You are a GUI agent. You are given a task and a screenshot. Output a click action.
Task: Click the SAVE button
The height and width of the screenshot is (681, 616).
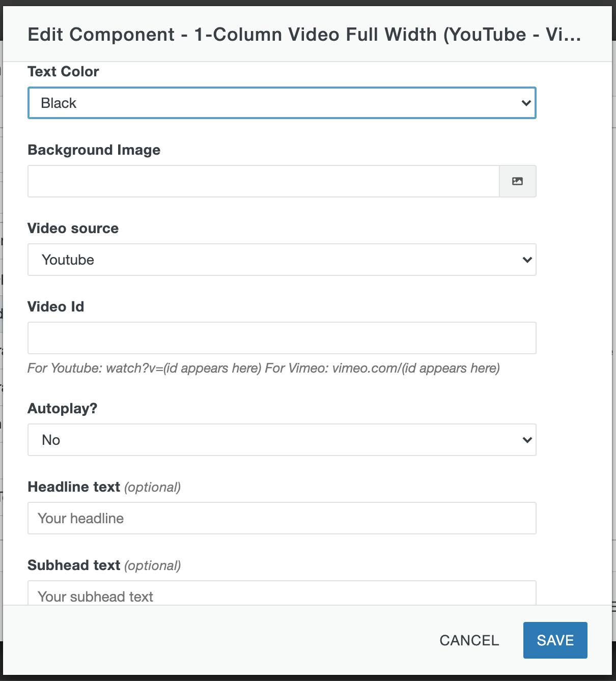[555, 640]
